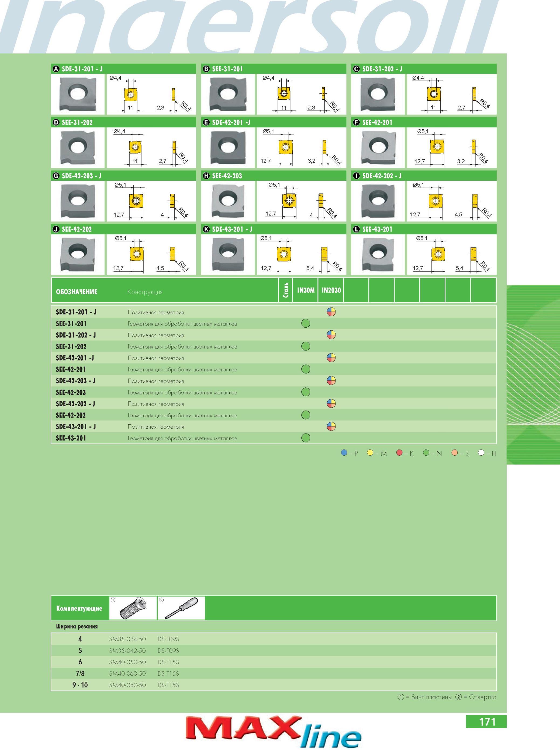Select the four-color circle in SDE-43-201 - J table row
560x756 pixels.
pyautogui.click(x=331, y=426)
